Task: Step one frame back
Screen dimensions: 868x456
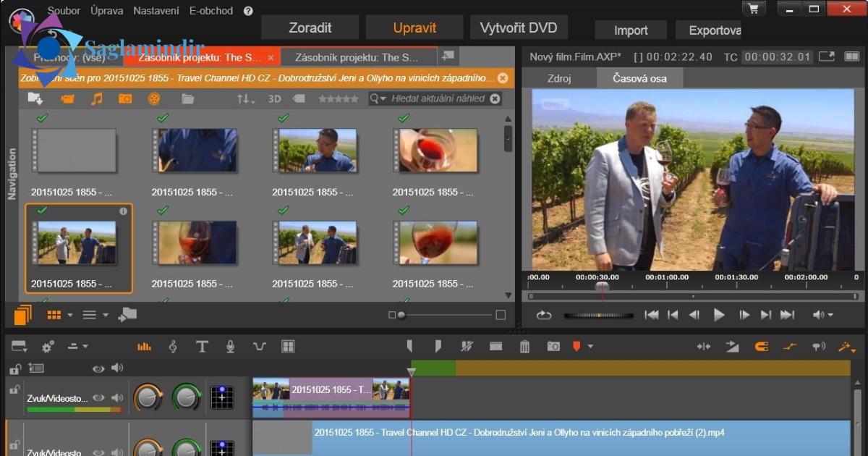Action: (x=694, y=315)
